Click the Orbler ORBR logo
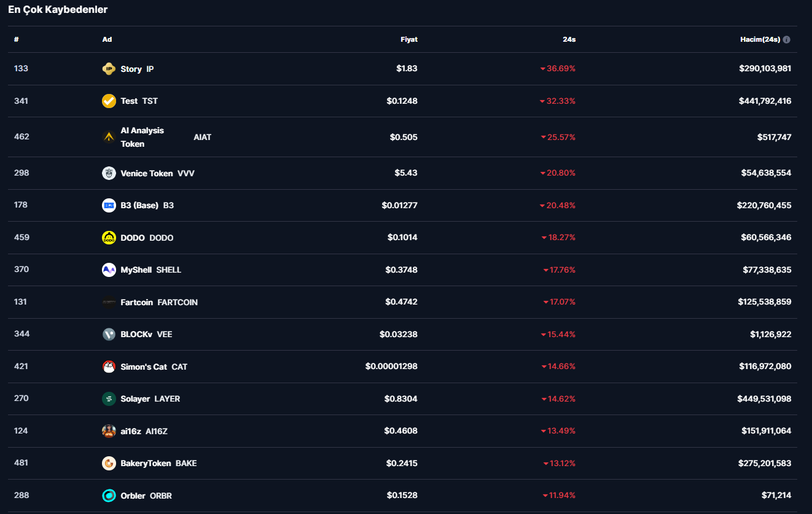 109,496
